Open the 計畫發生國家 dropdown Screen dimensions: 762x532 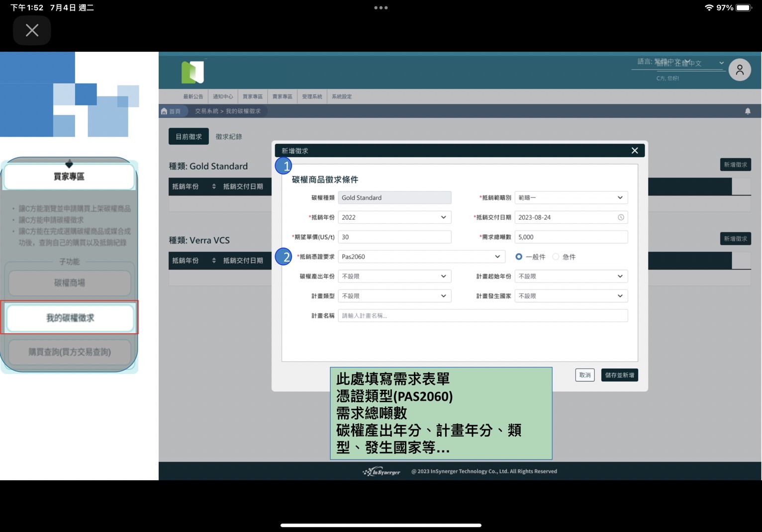point(571,296)
